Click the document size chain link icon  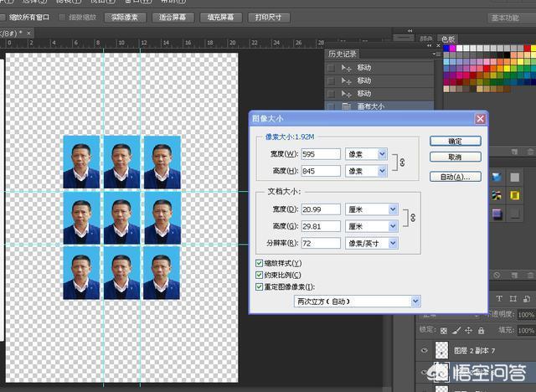coord(413,218)
